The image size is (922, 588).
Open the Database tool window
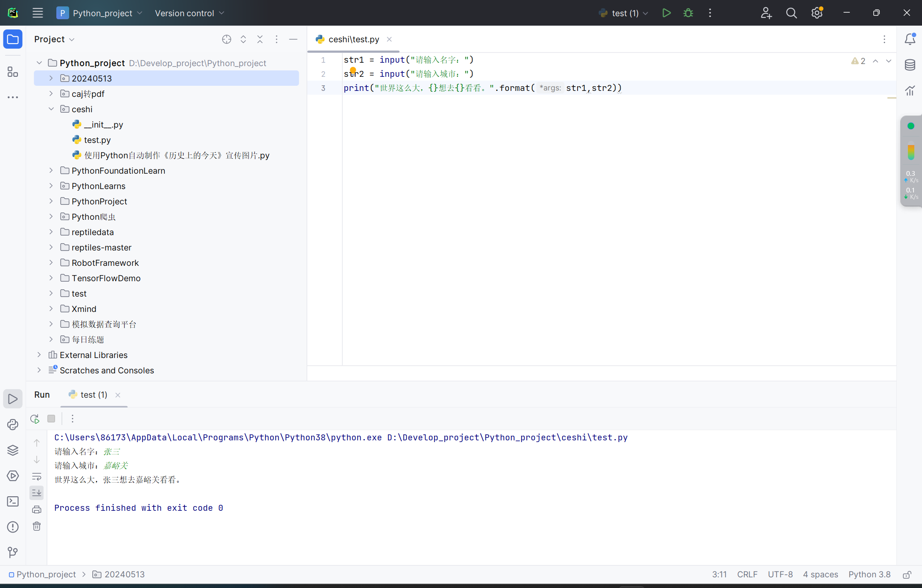[x=910, y=65]
